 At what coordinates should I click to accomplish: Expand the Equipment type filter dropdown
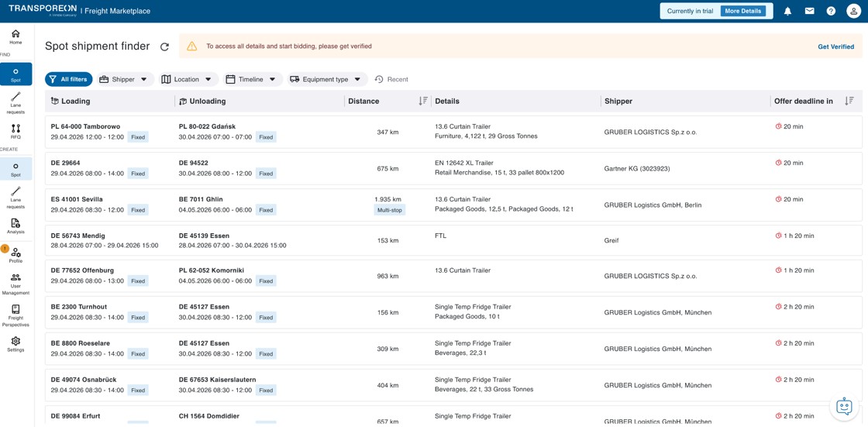(x=327, y=79)
